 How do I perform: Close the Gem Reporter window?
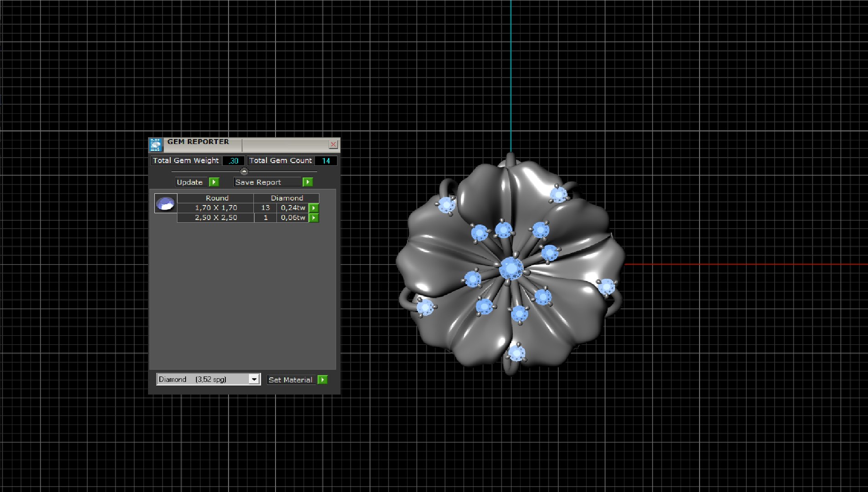tap(333, 144)
